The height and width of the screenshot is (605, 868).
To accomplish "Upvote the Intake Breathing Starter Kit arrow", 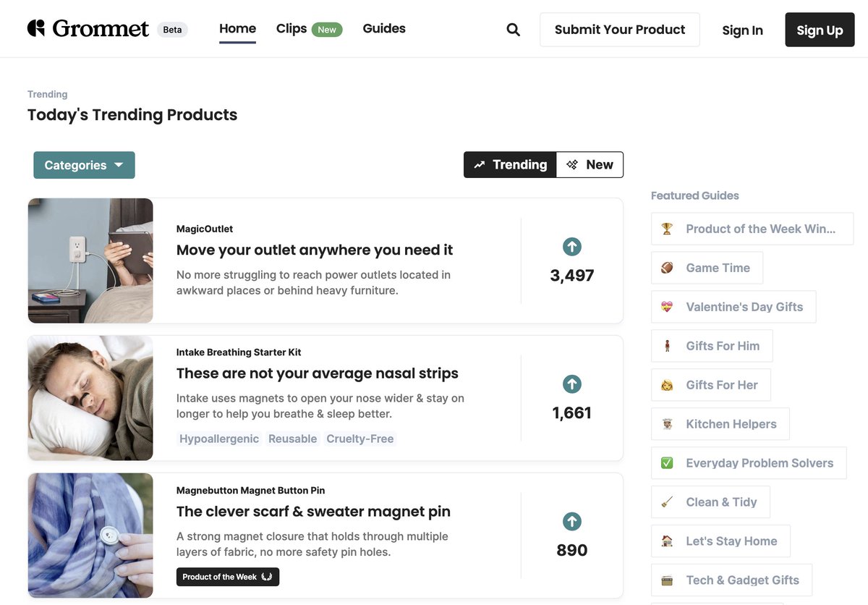I will [x=572, y=384].
